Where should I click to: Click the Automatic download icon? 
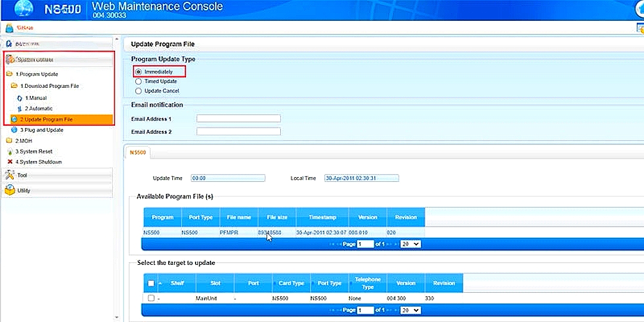coord(19,109)
